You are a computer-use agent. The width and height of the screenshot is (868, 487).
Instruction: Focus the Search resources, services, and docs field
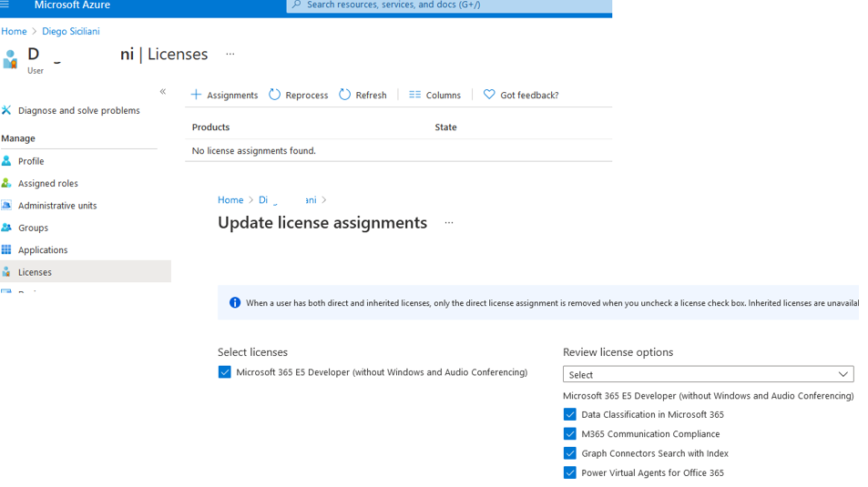tap(449, 5)
